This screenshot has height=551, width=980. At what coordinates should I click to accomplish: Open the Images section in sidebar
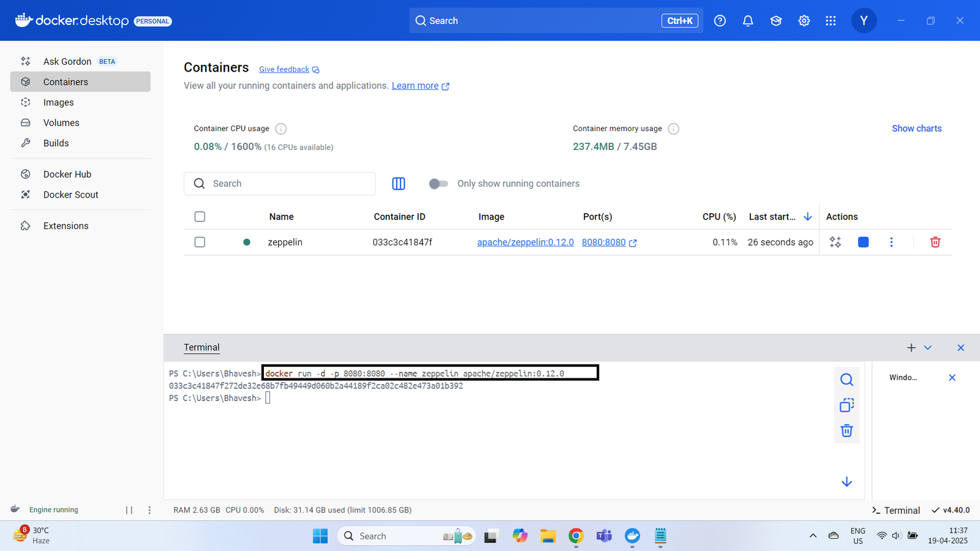coord(80,102)
